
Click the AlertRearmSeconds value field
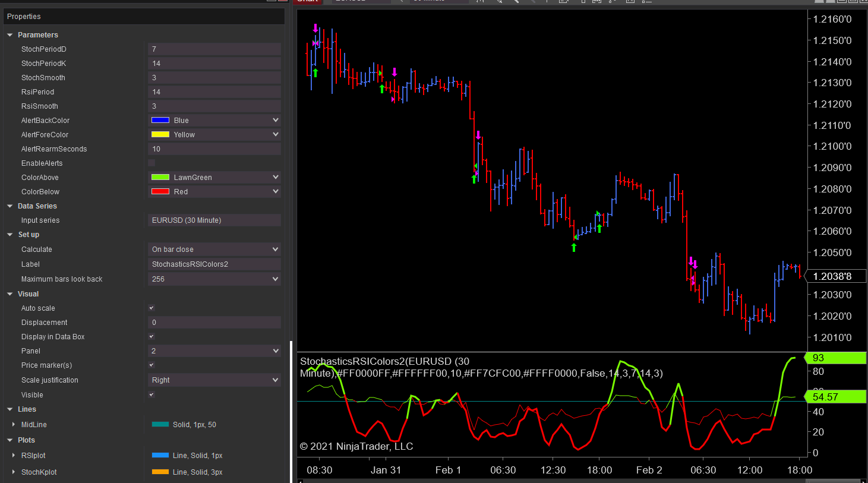[x=214, y=149]
